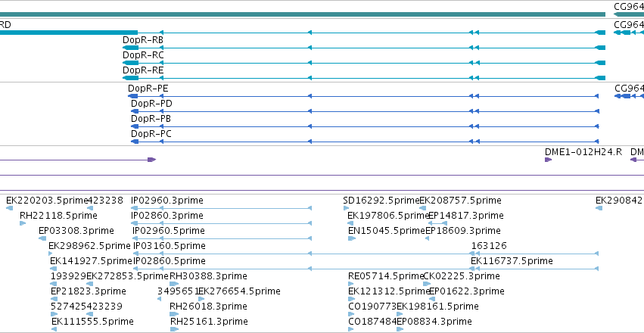Open the DopR-PD protein feature
This screenshot has width=644, height=333.
[365, 111]
